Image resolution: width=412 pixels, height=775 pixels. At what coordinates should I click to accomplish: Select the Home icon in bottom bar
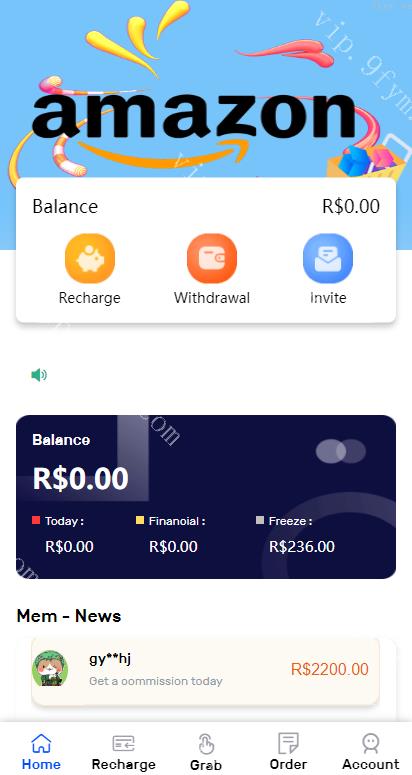[41, 743]
